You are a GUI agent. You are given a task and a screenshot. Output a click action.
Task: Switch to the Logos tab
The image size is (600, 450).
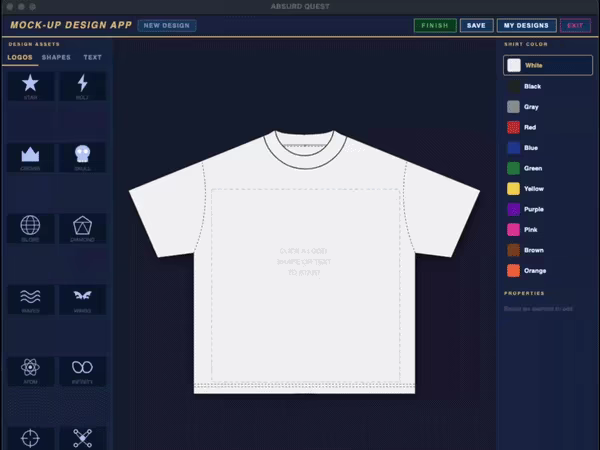[x=20, y=57]
